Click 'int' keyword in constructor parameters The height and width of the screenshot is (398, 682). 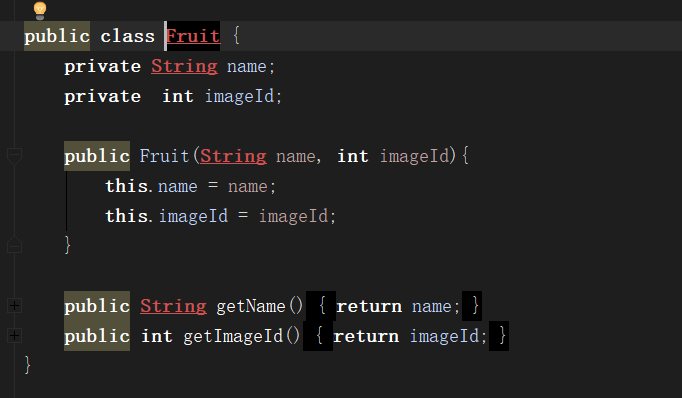point(353,156)
